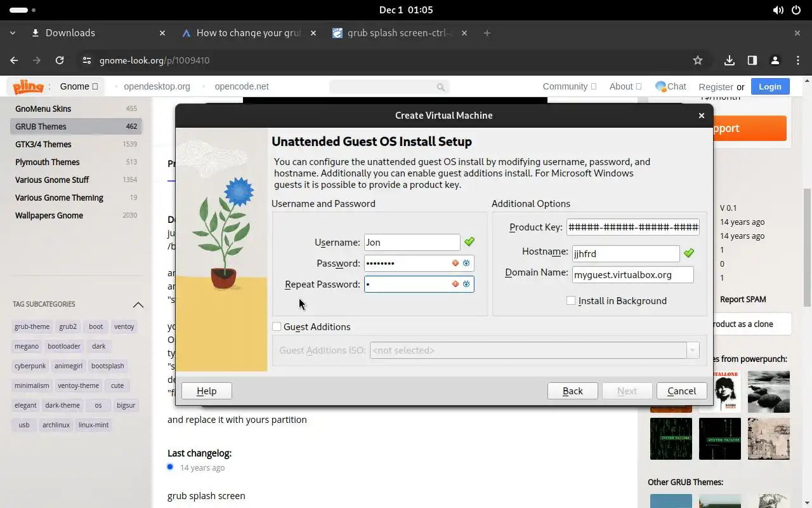Image resolution: width=812 pixels, height=508 pixels.
Task: Open the Activities overview in top bar
Action: [23, 10]
